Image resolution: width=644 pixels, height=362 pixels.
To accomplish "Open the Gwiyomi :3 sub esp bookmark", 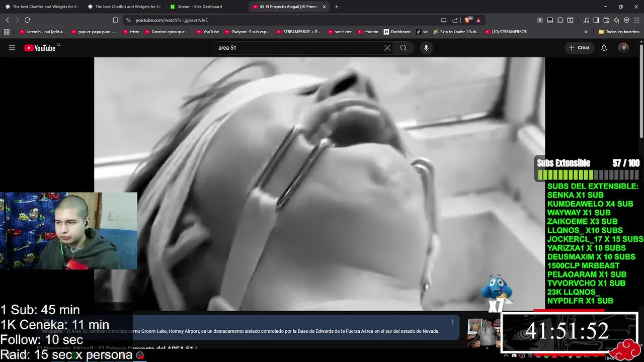I will [x=247, y=32].
